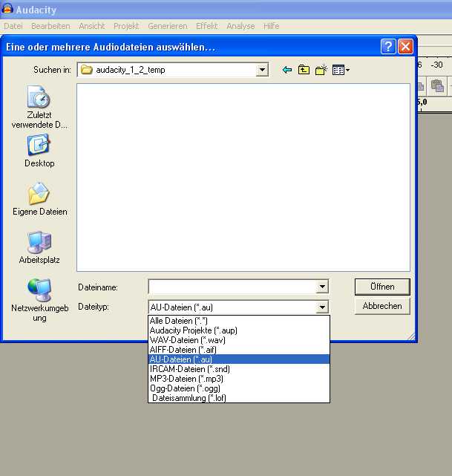The image size is (452, 476).
Task: Go up one folder level icon
Action: [304, 70]
